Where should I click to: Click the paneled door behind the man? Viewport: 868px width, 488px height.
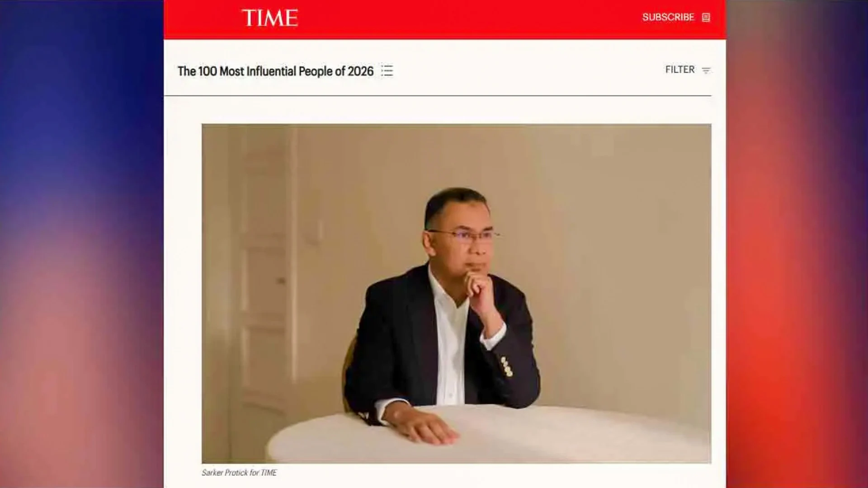pos(264,271)
